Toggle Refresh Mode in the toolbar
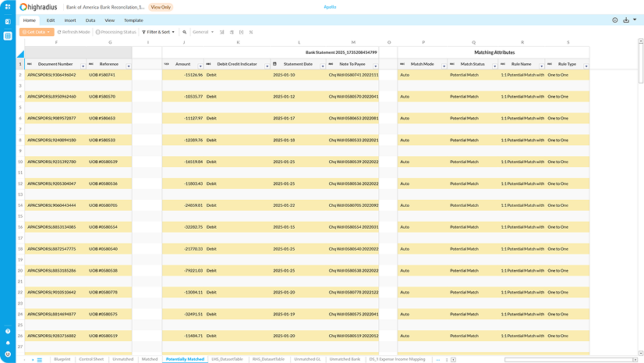 74,32
